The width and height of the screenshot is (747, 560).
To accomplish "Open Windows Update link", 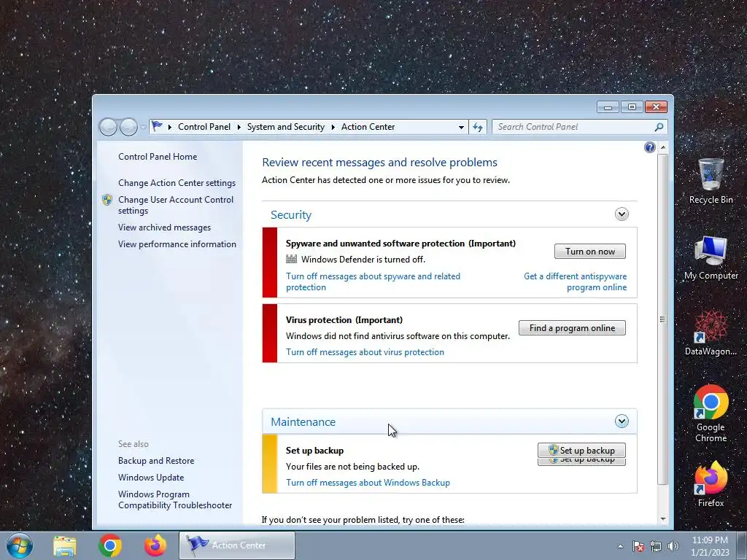I will click(x=151, y=478).
